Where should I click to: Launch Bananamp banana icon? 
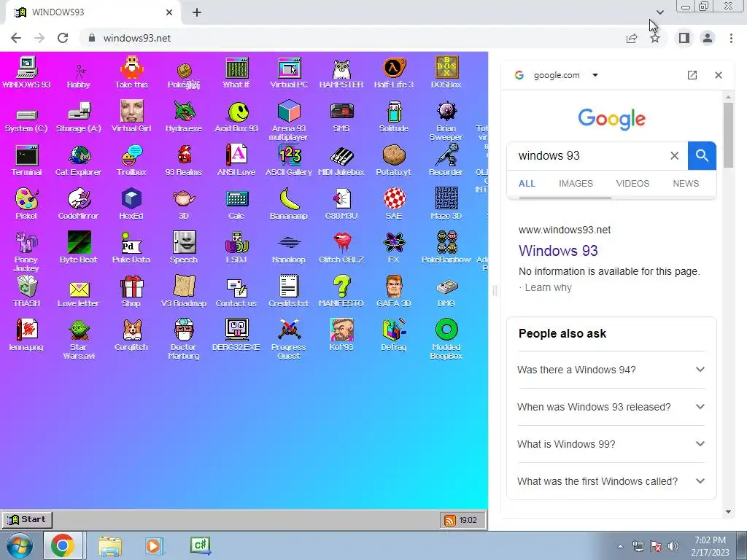point(289,204)
